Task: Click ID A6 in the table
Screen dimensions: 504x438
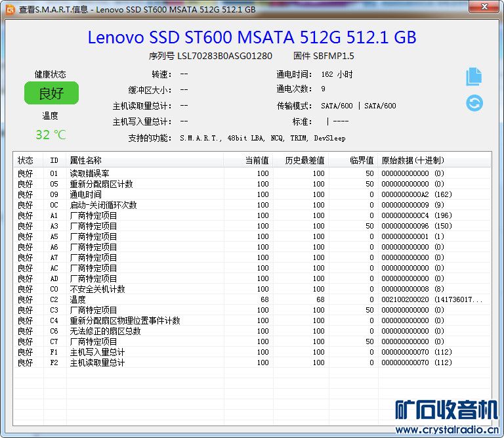Action: coord(54,247)
